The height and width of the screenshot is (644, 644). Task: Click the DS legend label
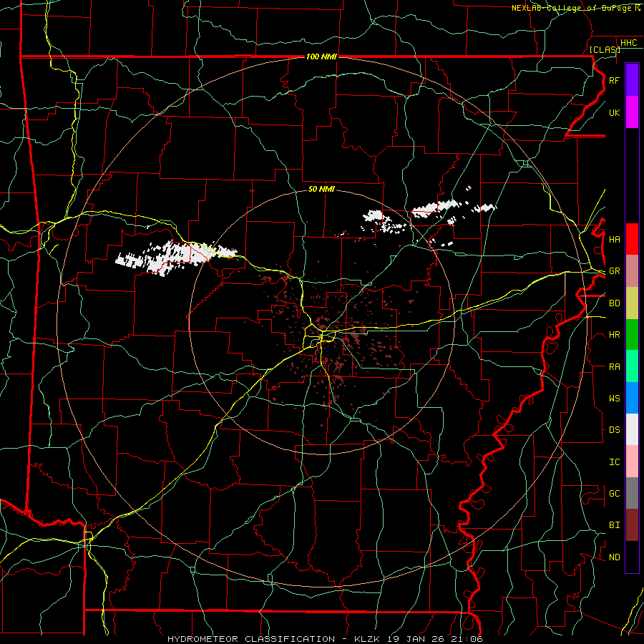tap(614, 430)
